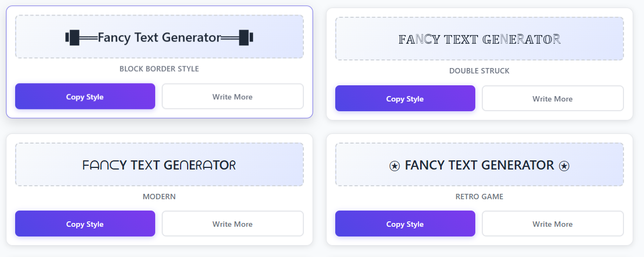This screenshot has width=644, height=257.
Task: Copy the Modern style text
Action: click(x=85, y=224)
